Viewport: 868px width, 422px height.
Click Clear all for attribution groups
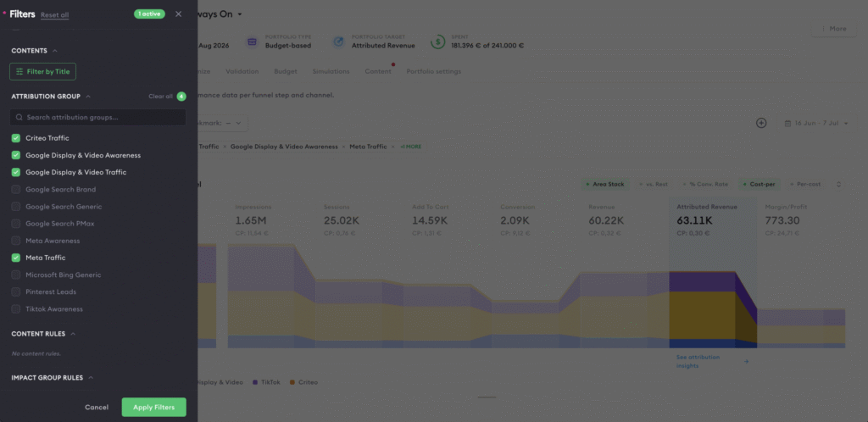pos(160,97)
